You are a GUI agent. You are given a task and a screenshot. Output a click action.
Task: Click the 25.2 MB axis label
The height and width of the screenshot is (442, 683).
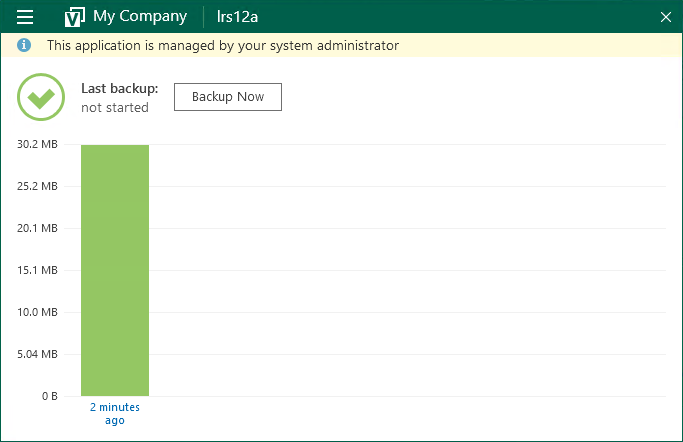(37, 187)
